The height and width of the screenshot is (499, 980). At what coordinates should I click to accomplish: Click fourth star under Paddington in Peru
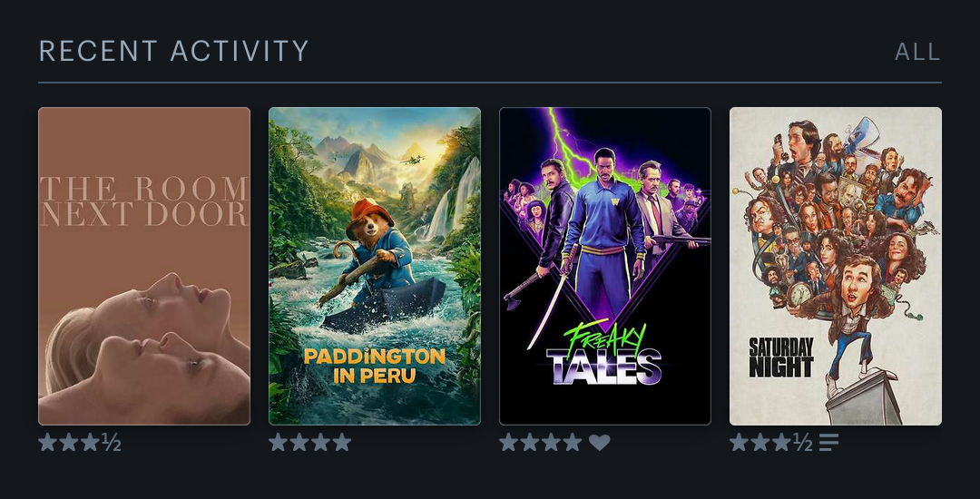point(342,443)
